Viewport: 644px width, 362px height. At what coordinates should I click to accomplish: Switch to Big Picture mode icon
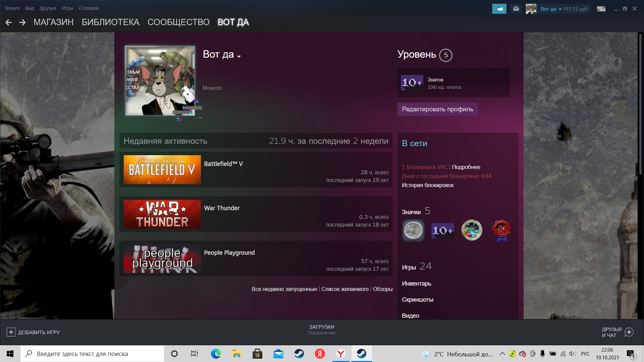pyautogui.click(x=601, y=9)
